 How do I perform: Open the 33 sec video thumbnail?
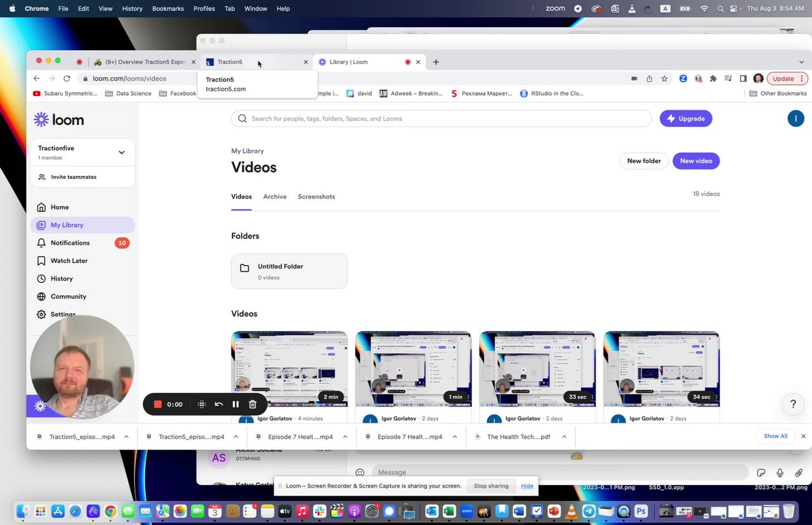coord(537,369)
